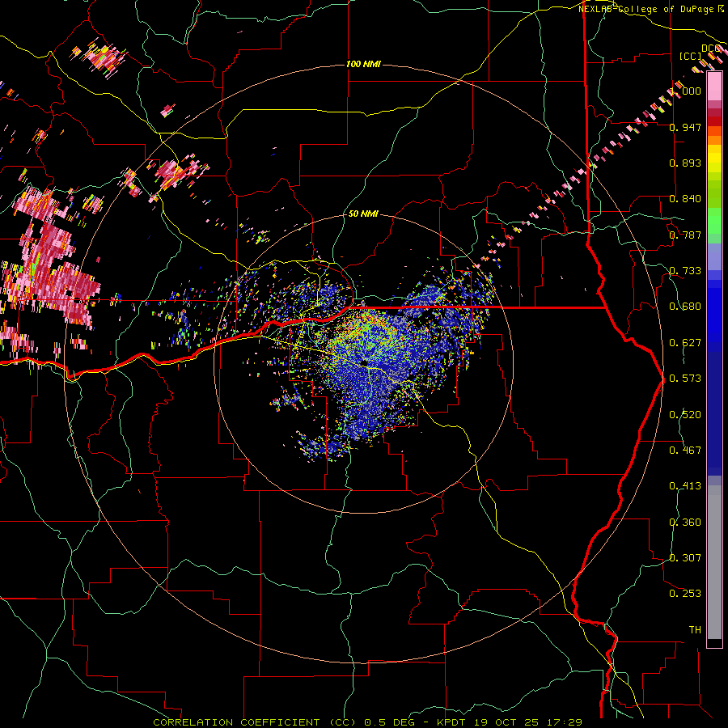728x728 pixels.
Task: Pick the lavender color bar segment near 0.733
Action: pos(714,256)
